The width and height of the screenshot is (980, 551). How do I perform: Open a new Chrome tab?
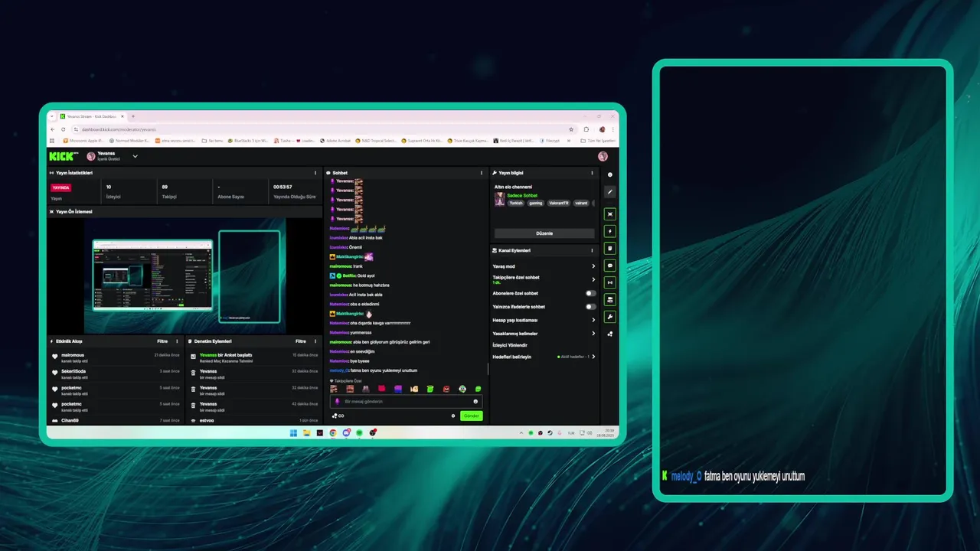[133, 116]
